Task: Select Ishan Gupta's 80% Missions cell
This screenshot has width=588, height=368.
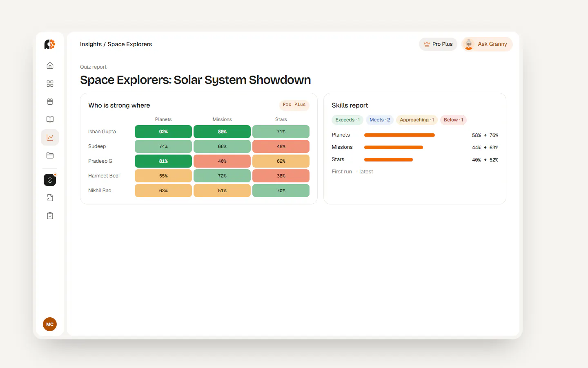Action: pos(222,132)
